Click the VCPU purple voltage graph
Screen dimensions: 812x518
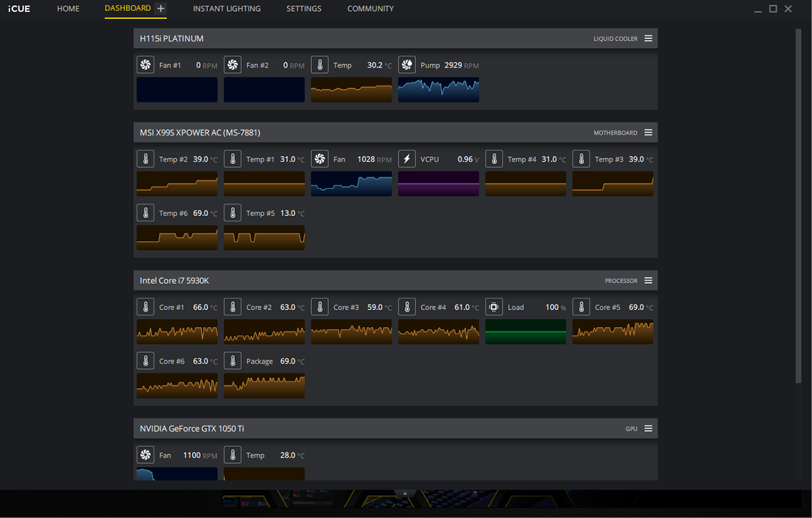(438, 184)
